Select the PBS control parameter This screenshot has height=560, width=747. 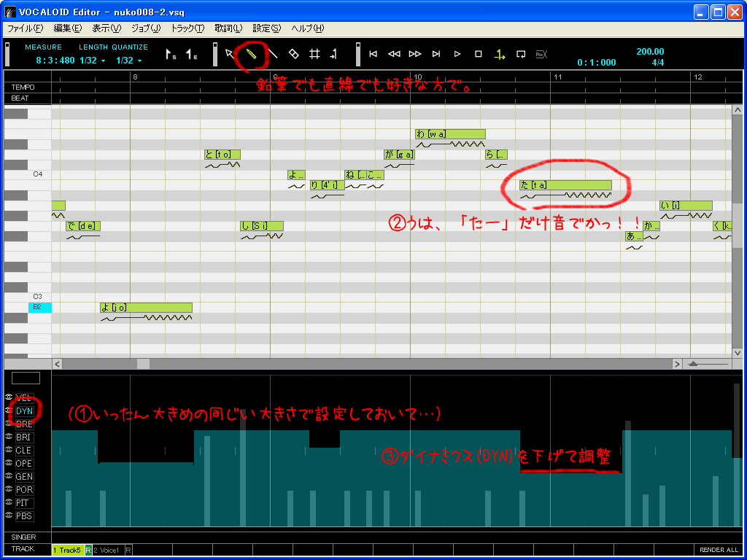point(24,516)
